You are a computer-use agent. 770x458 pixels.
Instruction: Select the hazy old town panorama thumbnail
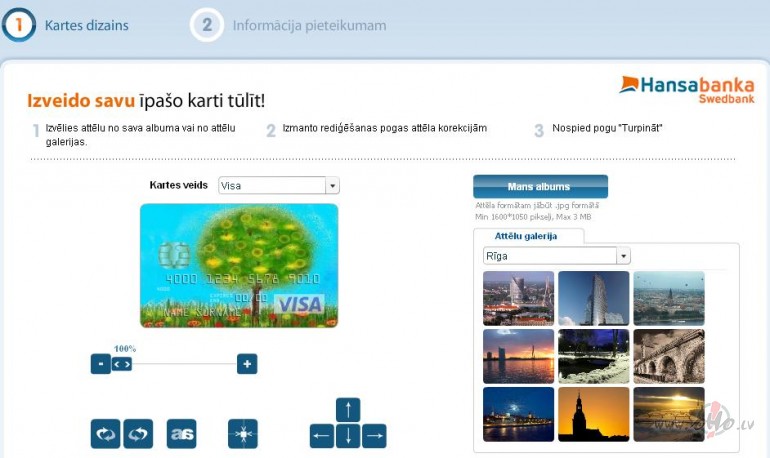pyautogui.click(x=669, y=298)
